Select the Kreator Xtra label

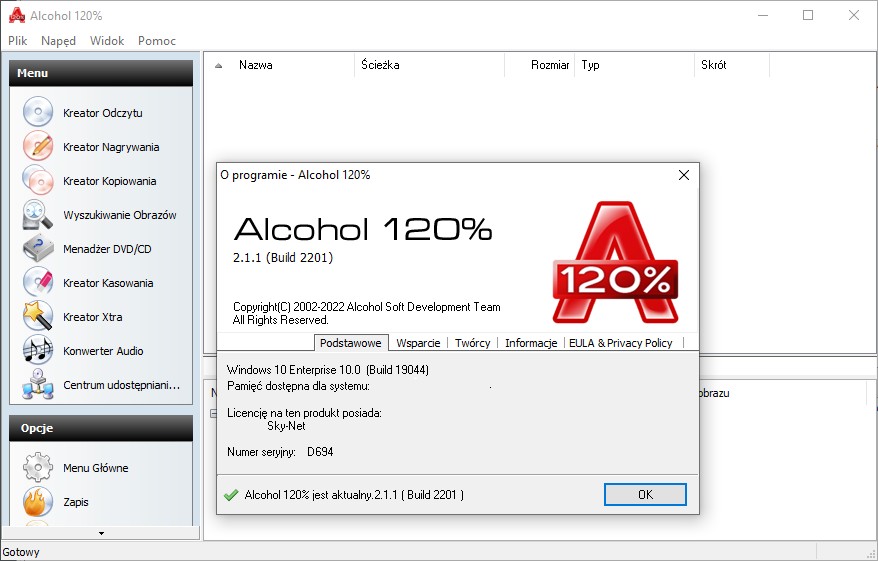92,317
